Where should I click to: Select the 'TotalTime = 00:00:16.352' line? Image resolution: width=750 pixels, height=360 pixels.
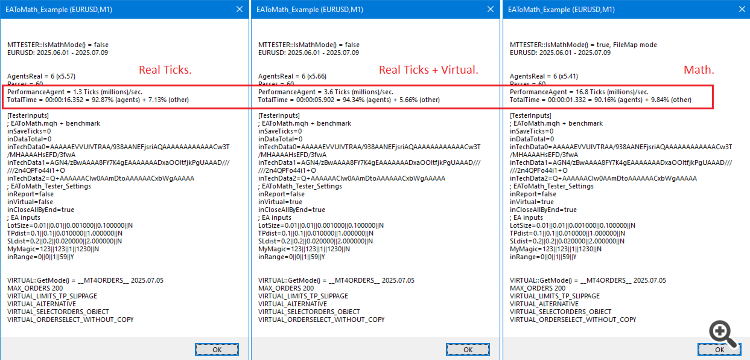click(x=98, y=99)
